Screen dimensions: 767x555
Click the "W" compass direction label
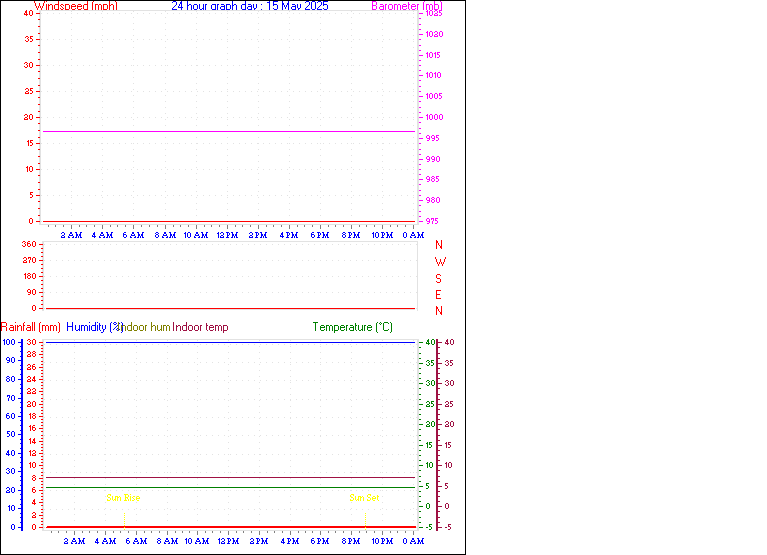click(x=440, y=262)
